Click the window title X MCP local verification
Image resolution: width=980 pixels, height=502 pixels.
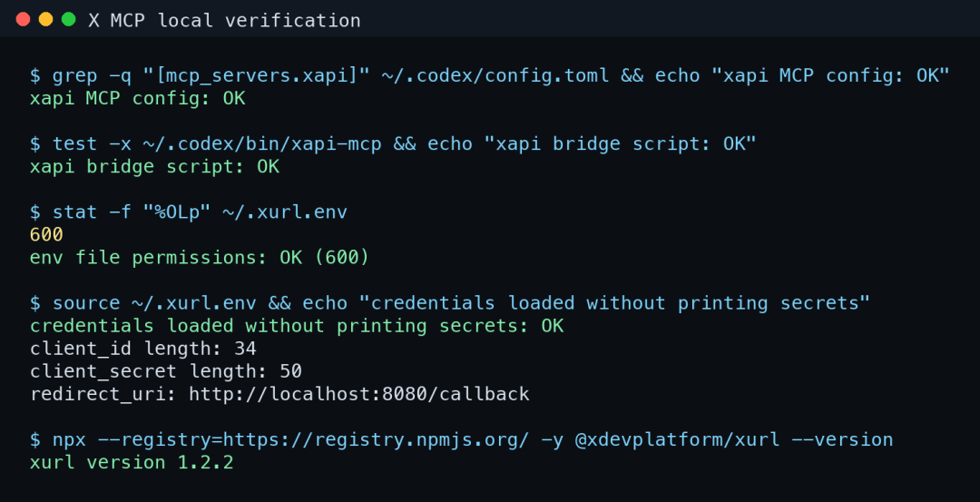coord(224,21)
